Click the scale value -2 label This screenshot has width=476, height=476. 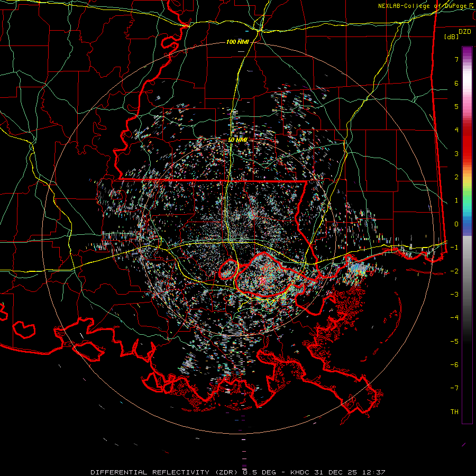(x=454, y=271)
